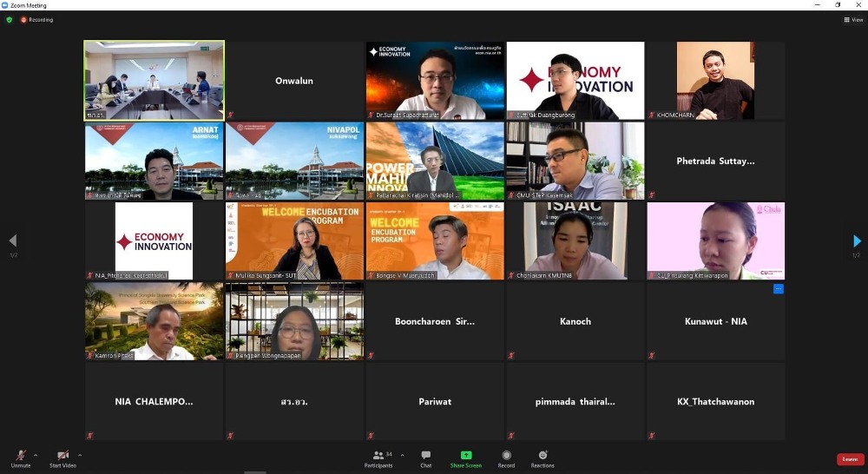Unmute the microphone
This screenshot has height=474, width=868.
(21, 457)
